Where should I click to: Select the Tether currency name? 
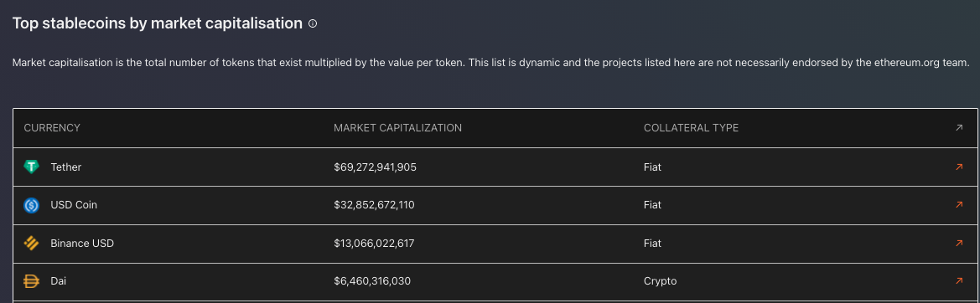(65, 167)
